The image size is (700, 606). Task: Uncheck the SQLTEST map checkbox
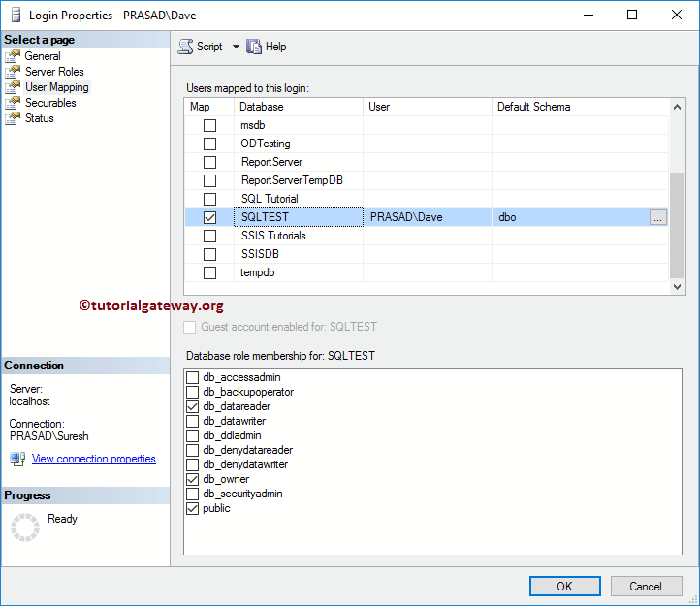[209, 217]
